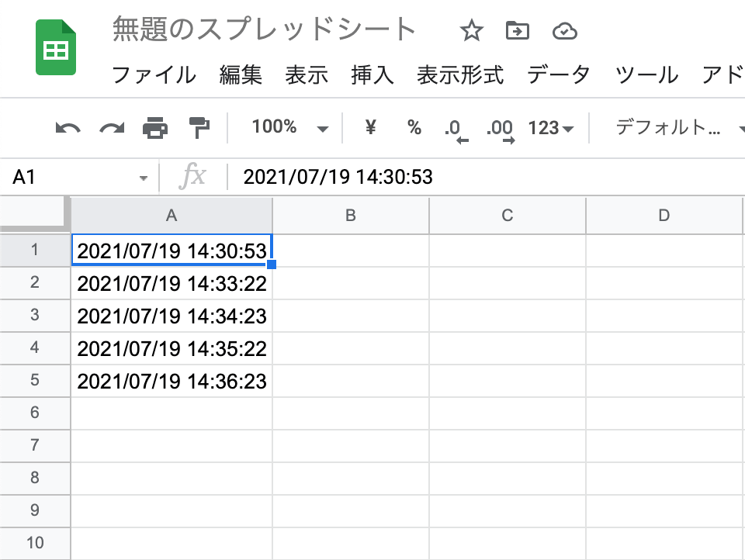Select empty cell C3

pyautogui.click(x=508, y=316)
